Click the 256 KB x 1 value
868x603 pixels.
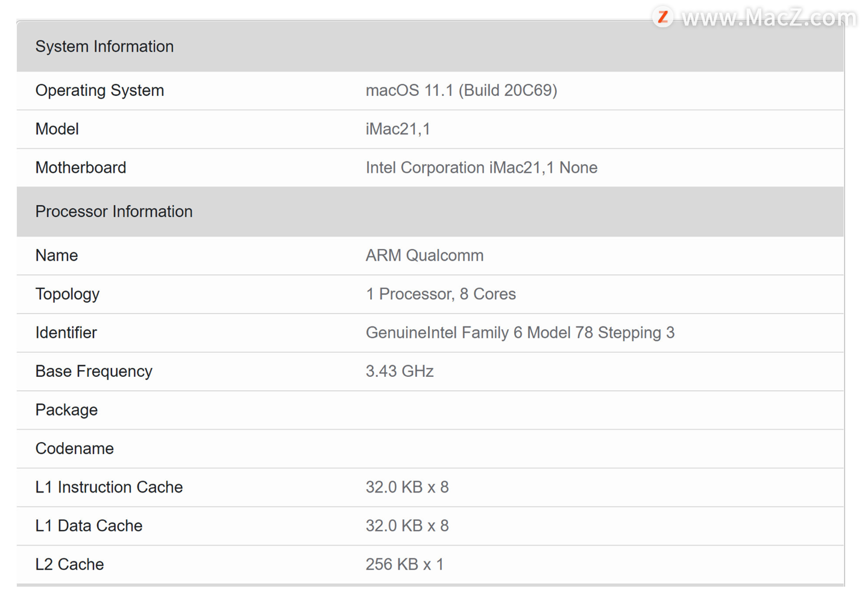point(404,564)
